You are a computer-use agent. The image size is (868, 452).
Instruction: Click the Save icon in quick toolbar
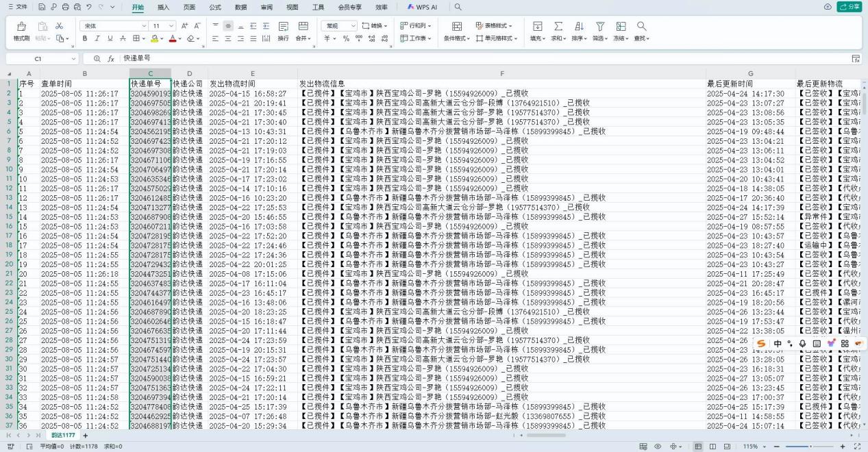(42, 7)
